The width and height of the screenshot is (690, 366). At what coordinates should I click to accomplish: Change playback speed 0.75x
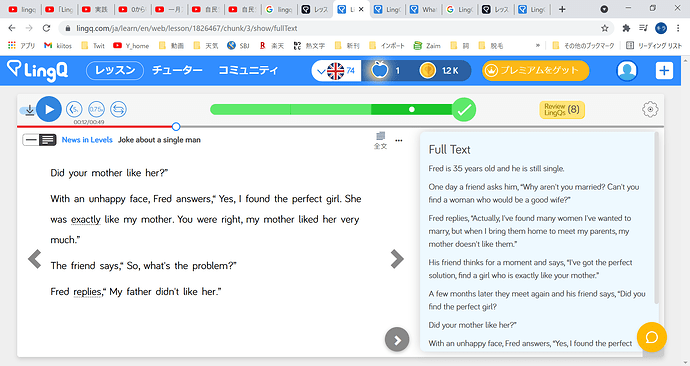(96, 109)
